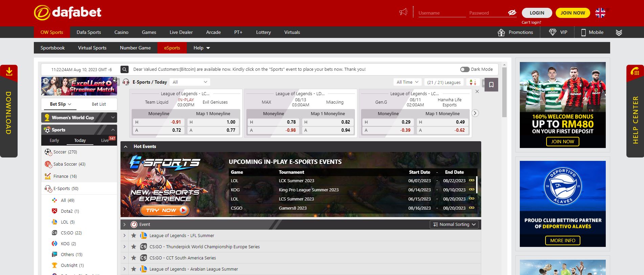This screenshot has width=644, height=275.
Task: Expand Women's World Cup section
Action: (x=79, y=118)
